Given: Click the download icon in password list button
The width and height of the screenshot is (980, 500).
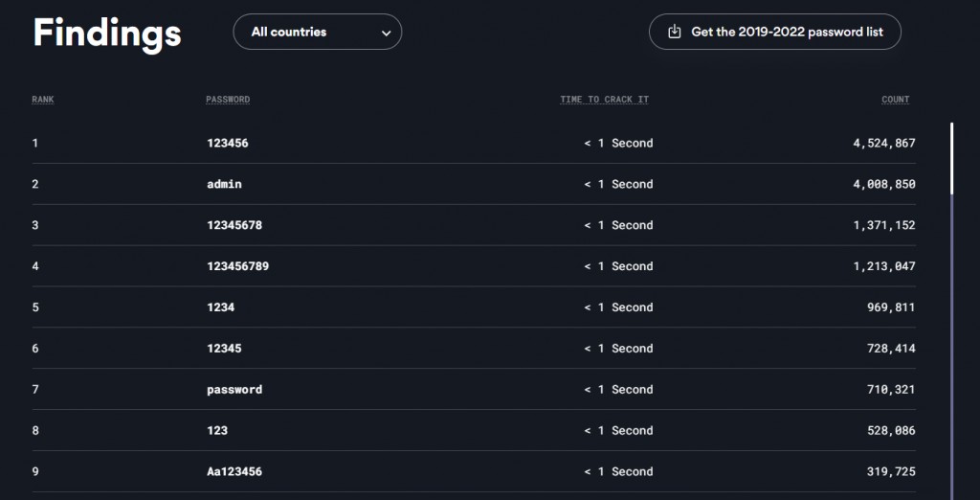Looking at the screenshot, I should [674, 32].
